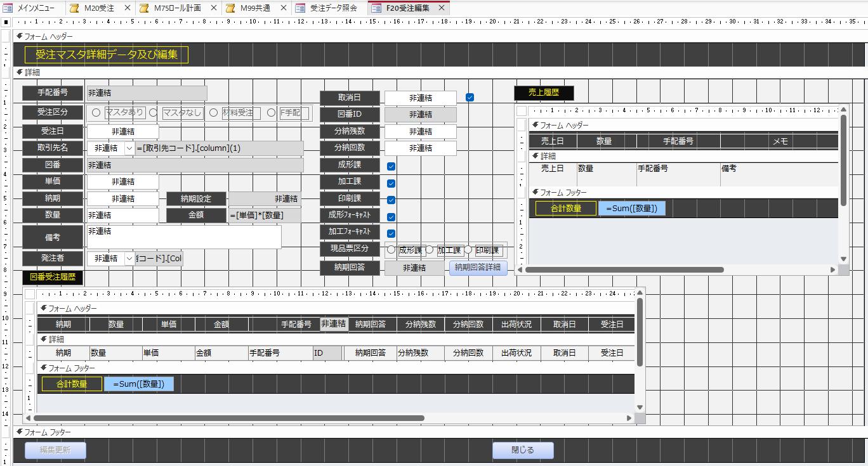The height and width of the screenshot is (466, 868).
Task: Click the 手配番号 unbound text box
Action: point(147,93)
